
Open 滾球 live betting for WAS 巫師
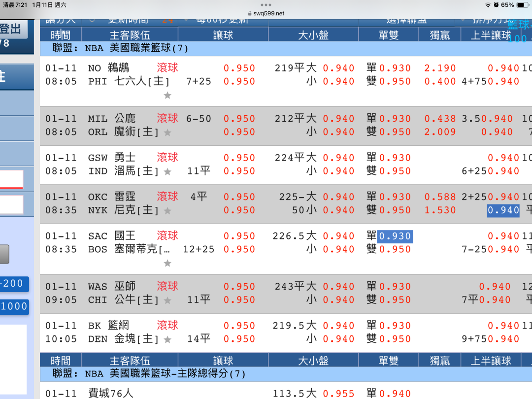click(167, 286)
